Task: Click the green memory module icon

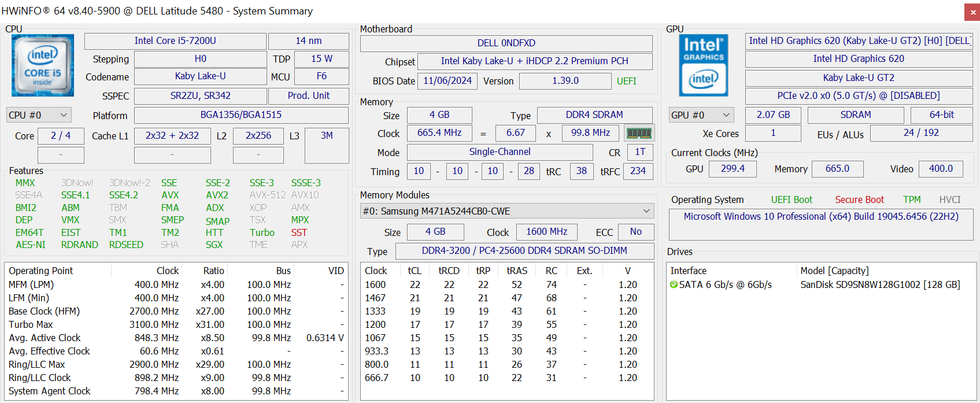Action: (639, 134)
